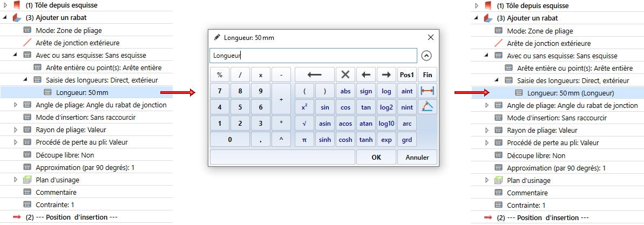Click parameter icon beside Commentaire, left tree
Image resolution: width=644 pixels, height=225 pixels.
[x=27, y=192]
